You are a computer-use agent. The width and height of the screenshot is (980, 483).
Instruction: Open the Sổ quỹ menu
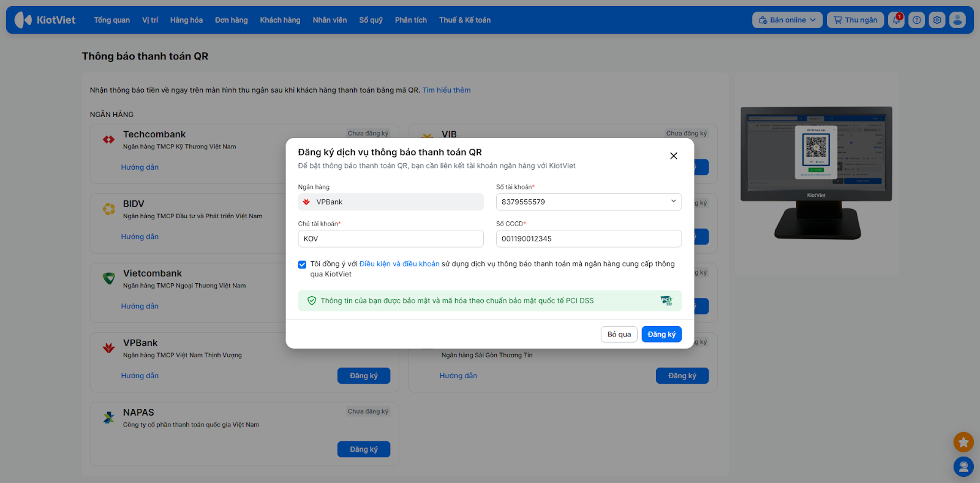[x=371, y=20]
